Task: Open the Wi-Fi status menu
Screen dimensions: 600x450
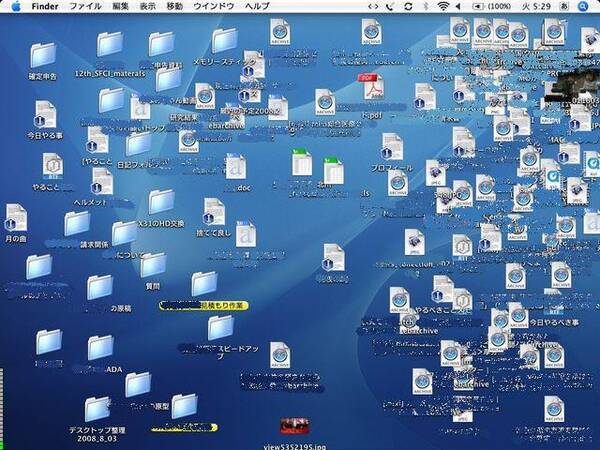Action: tap(443, 6)
